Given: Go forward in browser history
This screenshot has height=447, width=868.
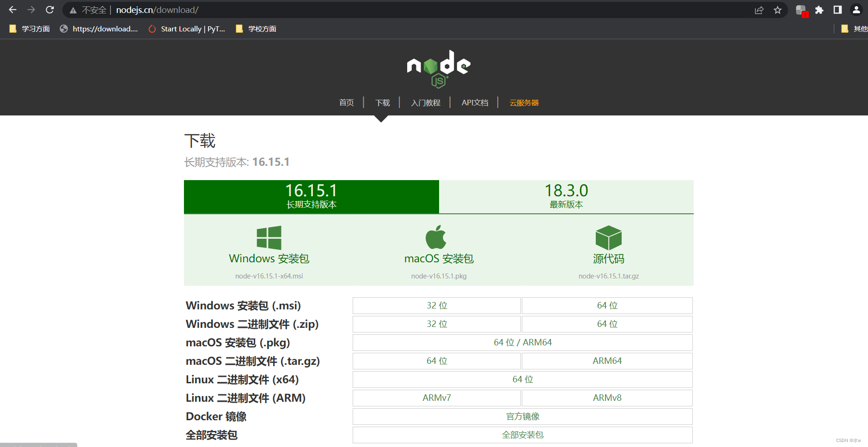Looking at the screenshot, I should click(x=31, y=10).
